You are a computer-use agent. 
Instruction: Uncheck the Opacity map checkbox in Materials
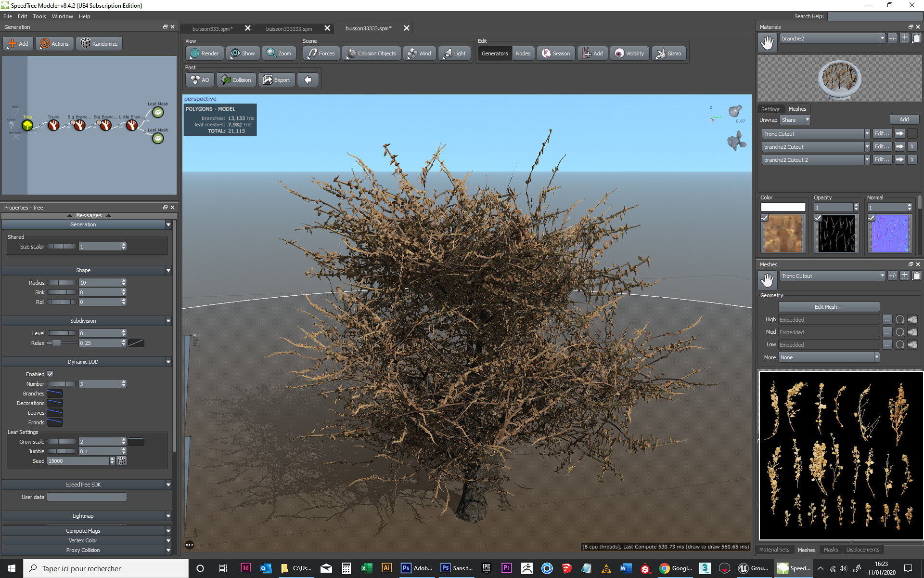[818, 218]
